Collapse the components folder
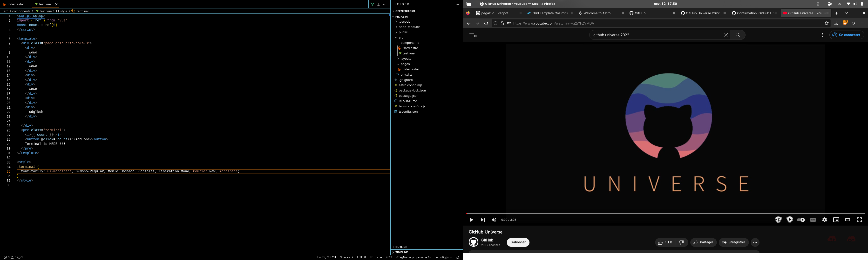Screen dimensions: 868x260 [409, 43]
